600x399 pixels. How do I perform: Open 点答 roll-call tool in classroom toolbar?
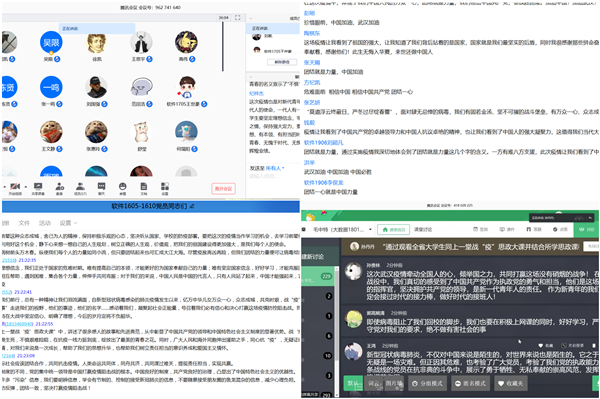pos(560,230)
